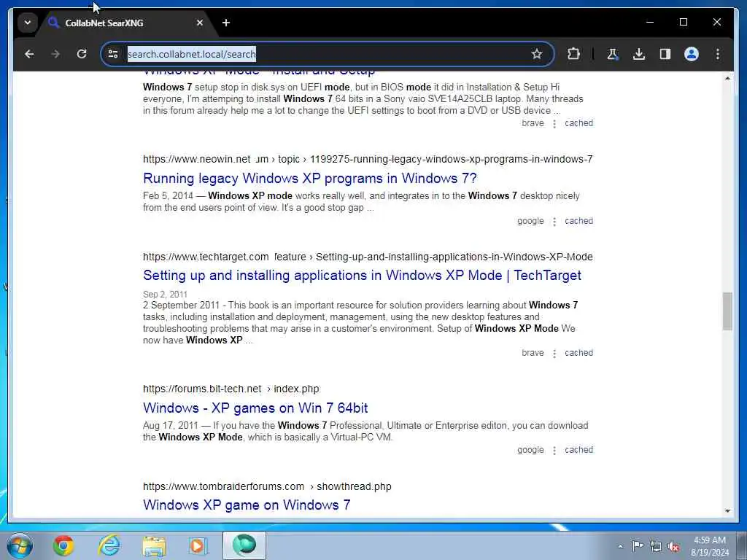Open Action Center flag icon

pos(638,546)
